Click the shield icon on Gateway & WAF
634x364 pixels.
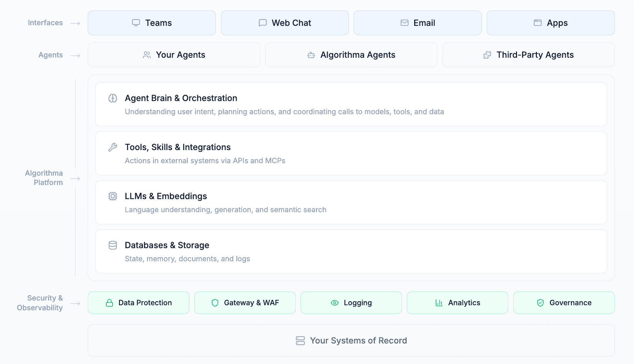click(215, 303)
